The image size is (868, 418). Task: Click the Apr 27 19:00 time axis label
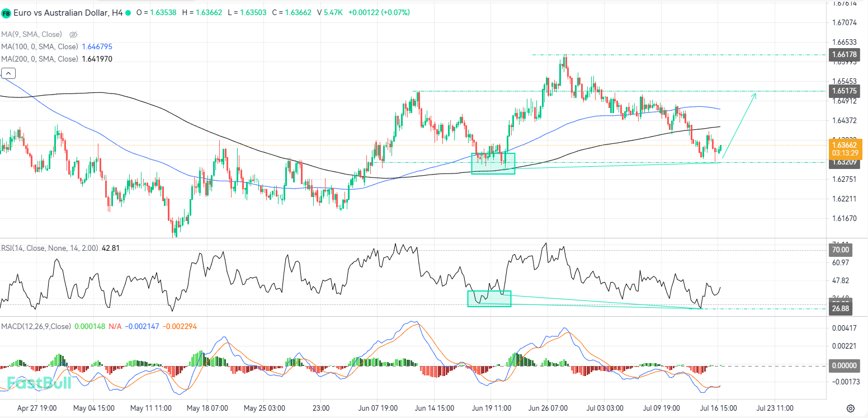(36, 408)
